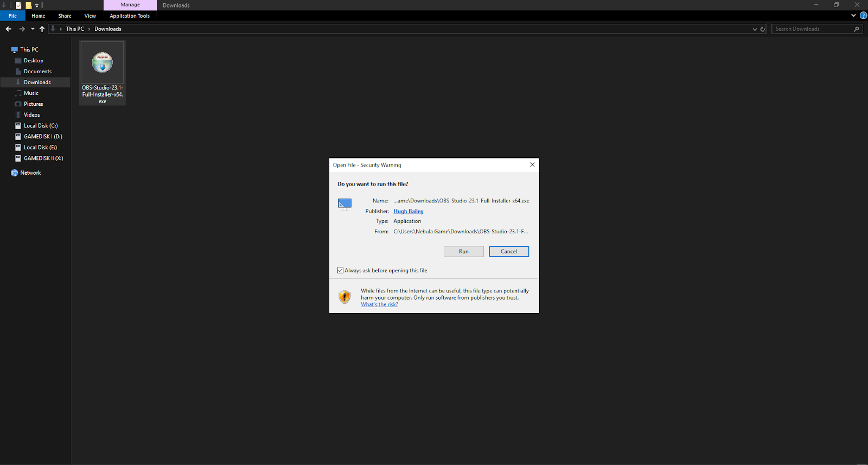Switch to the View ribbon tab
This screenshot has width=868, height=465.
click(x=90, y=16)
